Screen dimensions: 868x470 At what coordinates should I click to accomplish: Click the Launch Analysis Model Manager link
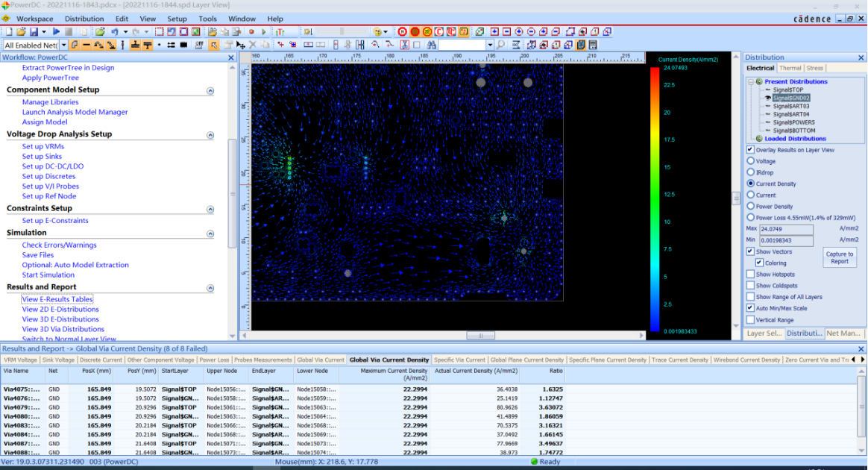pos(75,112)
